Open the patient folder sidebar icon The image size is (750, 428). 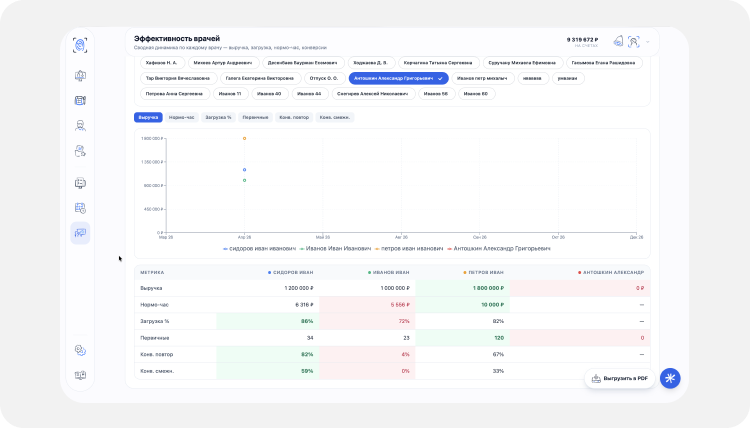(x=80, y=151)
